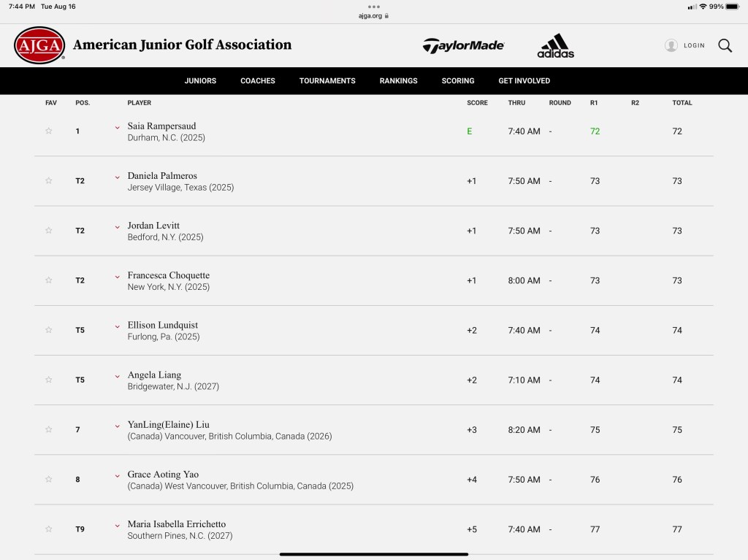Open the search magnifier icon
The image size is (748, 560).
click(725, 45)
